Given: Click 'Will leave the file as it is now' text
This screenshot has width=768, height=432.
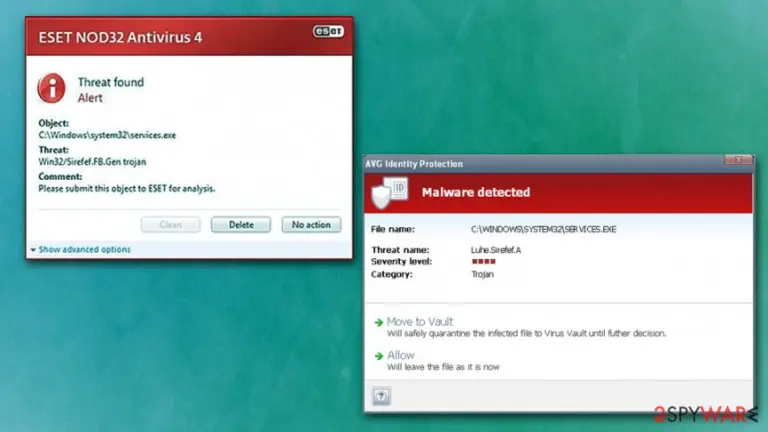Looking at the screenshot, I should [x=443, y=367].
